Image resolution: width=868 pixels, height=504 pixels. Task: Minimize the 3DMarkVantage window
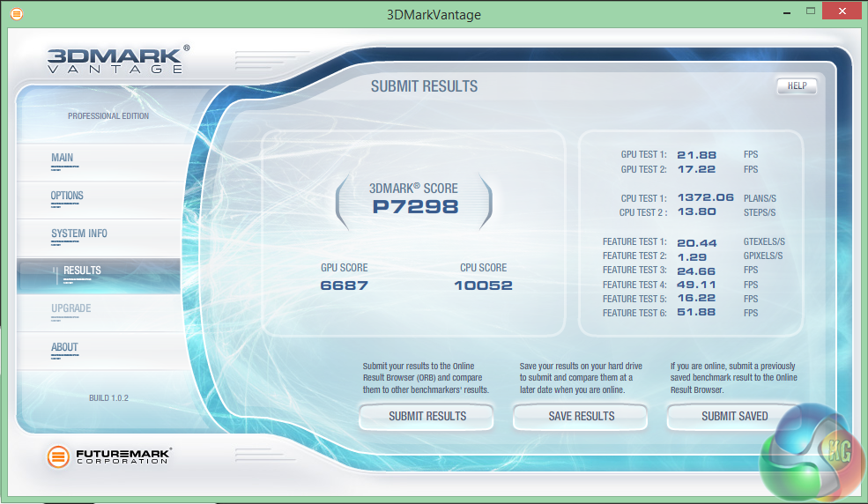coord(786,12)
